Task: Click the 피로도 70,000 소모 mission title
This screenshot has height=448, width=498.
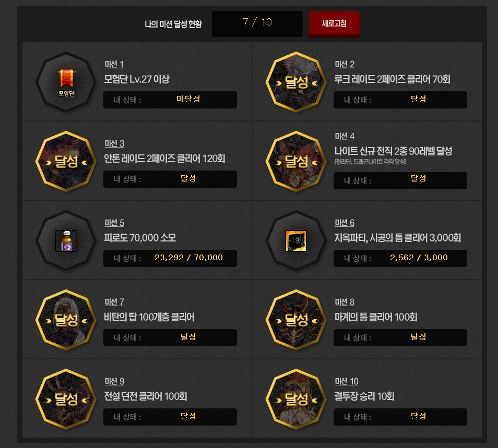Action: [x=140, y=238]
